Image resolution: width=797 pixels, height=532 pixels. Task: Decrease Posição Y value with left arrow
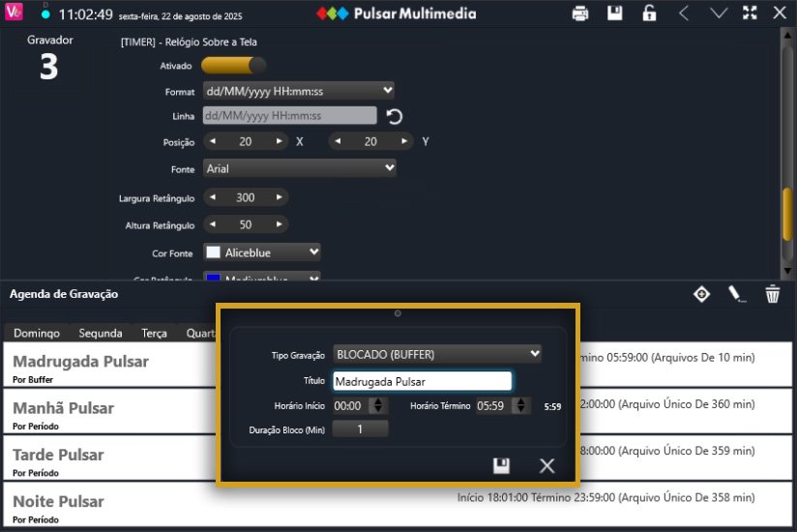coord(338,141)
